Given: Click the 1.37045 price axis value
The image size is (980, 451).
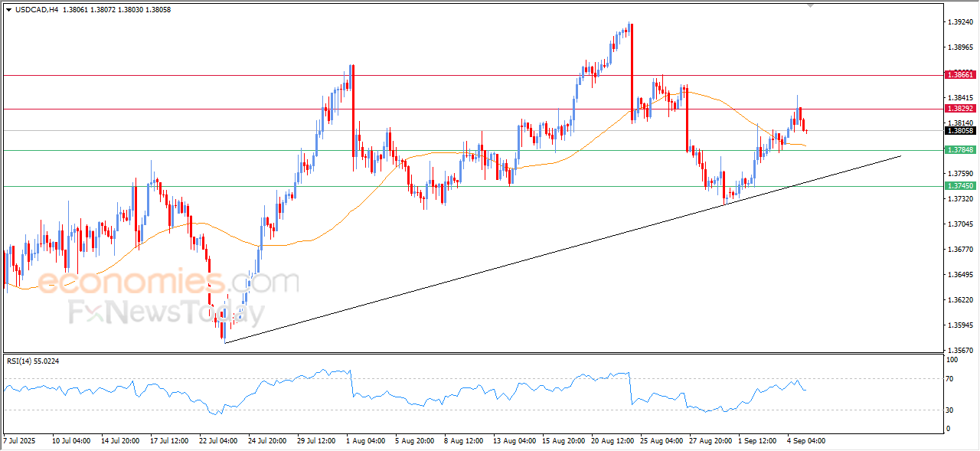Looking at the screenshot, I should [960, 224].
